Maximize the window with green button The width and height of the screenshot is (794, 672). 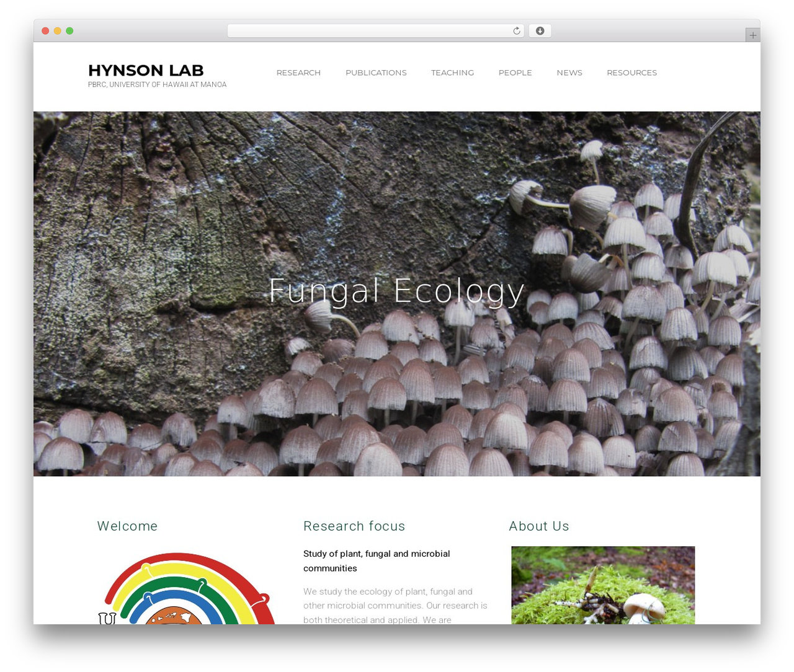pyautogui.click(x=69, y=31)
